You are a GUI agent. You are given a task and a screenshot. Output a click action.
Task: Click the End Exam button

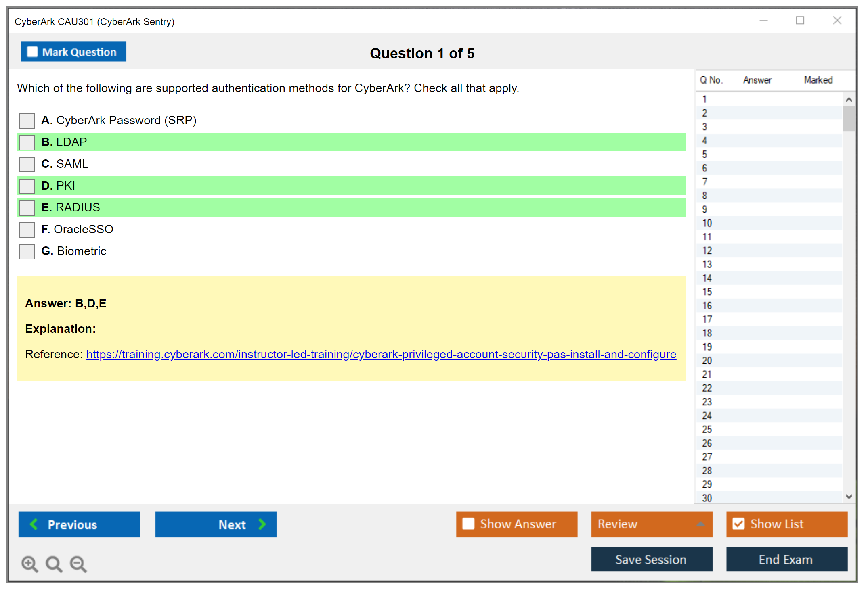tap(786, 559)
